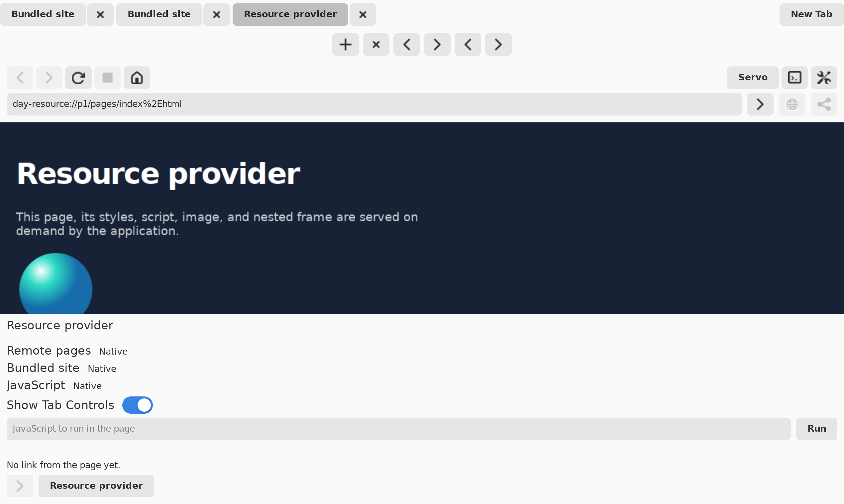
Task: Reload the current page
Action: pyautogui.click(x=78, y=78)
